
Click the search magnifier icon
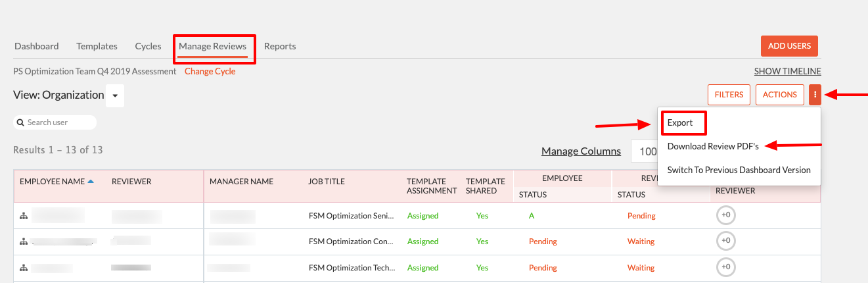tap(22, 122)
